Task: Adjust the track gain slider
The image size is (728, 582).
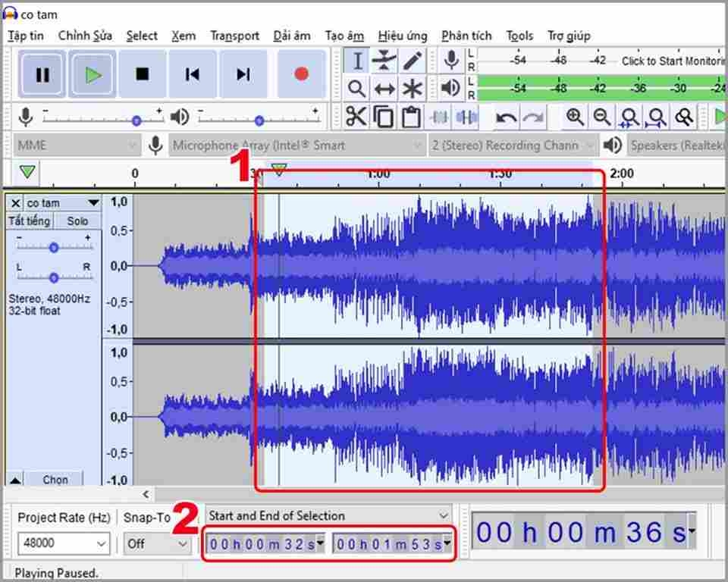Action: (x=53, y=247)
